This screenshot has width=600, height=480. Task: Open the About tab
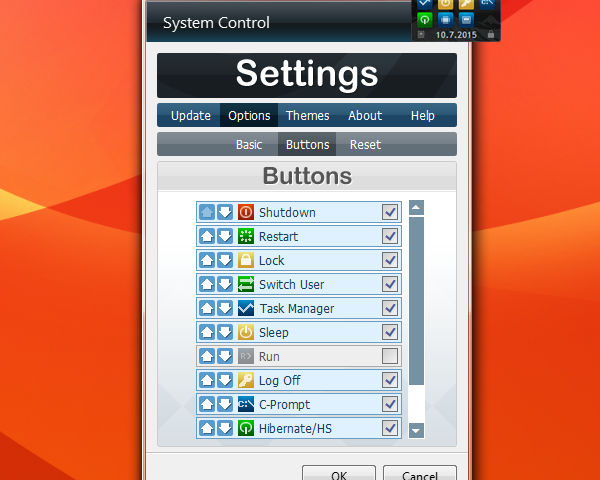coord(365,115)
